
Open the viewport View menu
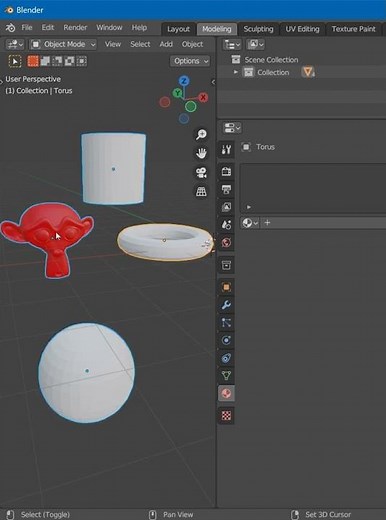tap(113, 44)
